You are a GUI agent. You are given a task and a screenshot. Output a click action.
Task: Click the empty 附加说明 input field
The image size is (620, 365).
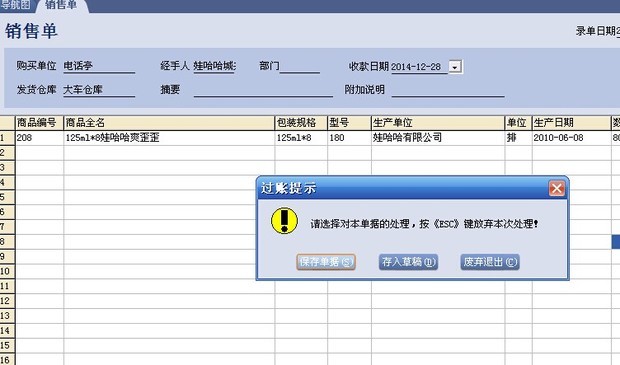tap(448, 90)
